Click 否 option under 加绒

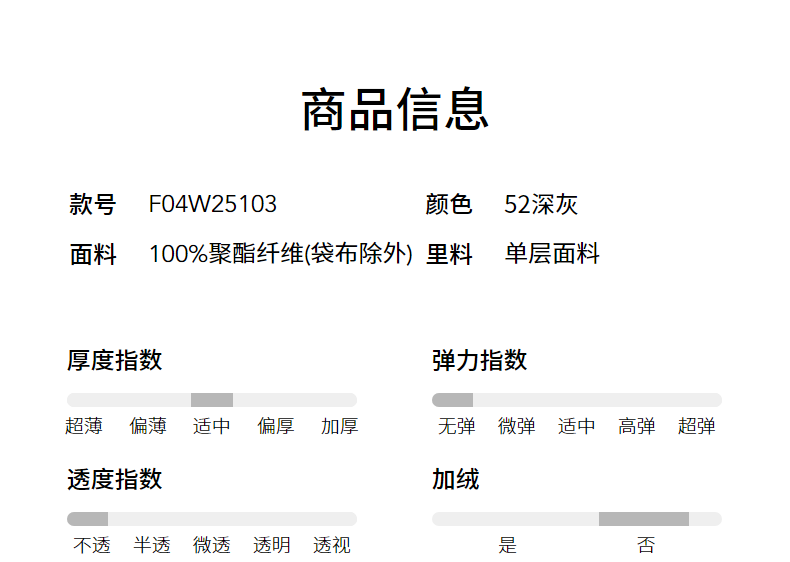[x=646, y=545]
